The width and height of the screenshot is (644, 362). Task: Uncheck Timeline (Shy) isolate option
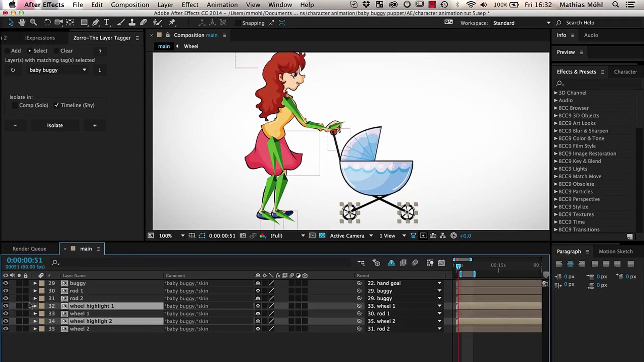pos(57,105)
